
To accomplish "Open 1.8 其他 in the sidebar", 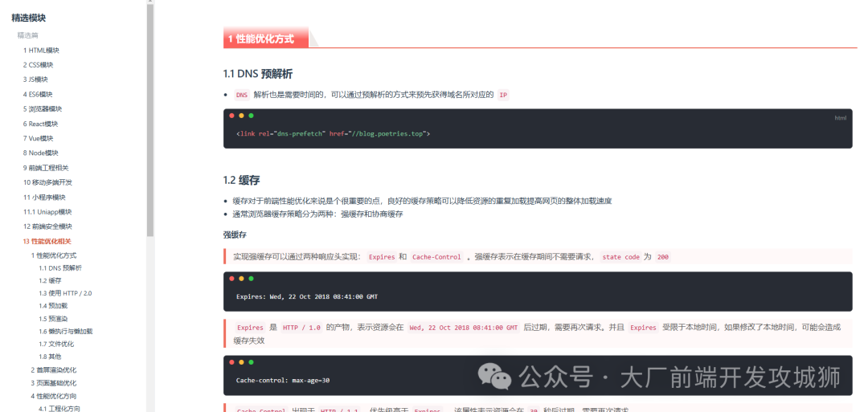I will point(50,357).
